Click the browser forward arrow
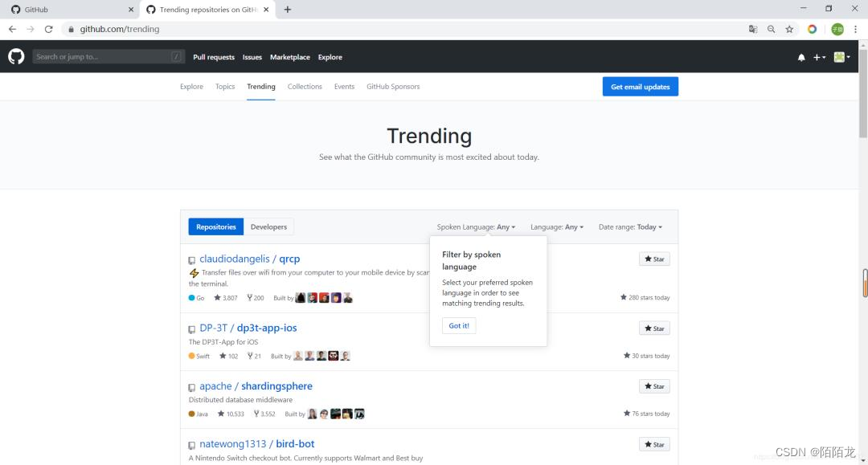This screenshot has width=868, height=465. click(31, 29)
